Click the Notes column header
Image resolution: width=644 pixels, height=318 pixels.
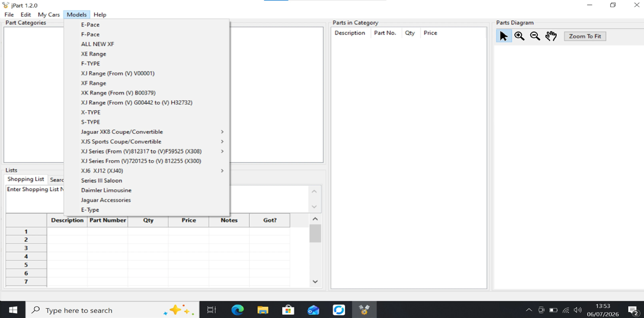click(x=229, y=220)
